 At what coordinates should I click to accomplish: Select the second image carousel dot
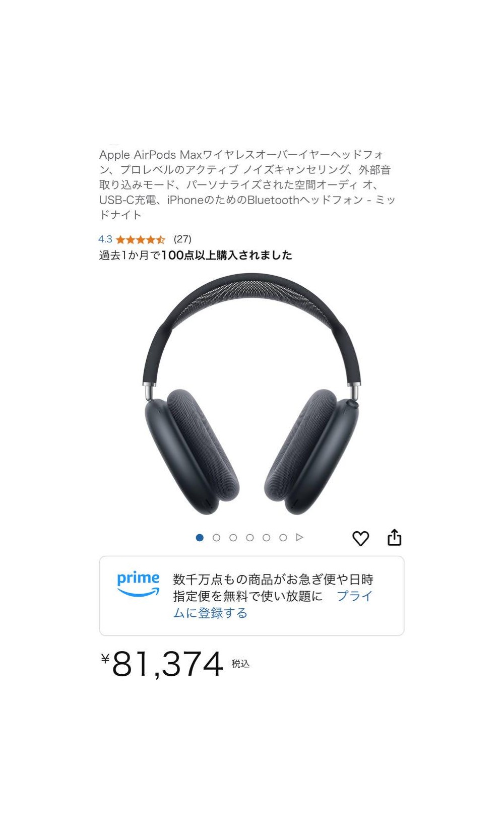pos(216,538)
